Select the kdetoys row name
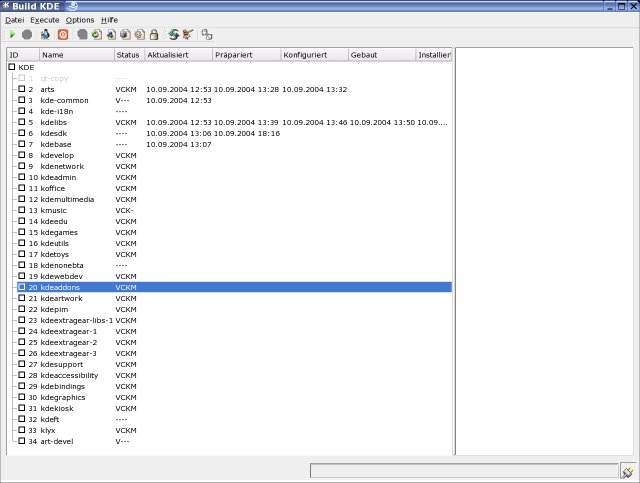The height and width of the screenshot is (483, 640). [55, 255]
